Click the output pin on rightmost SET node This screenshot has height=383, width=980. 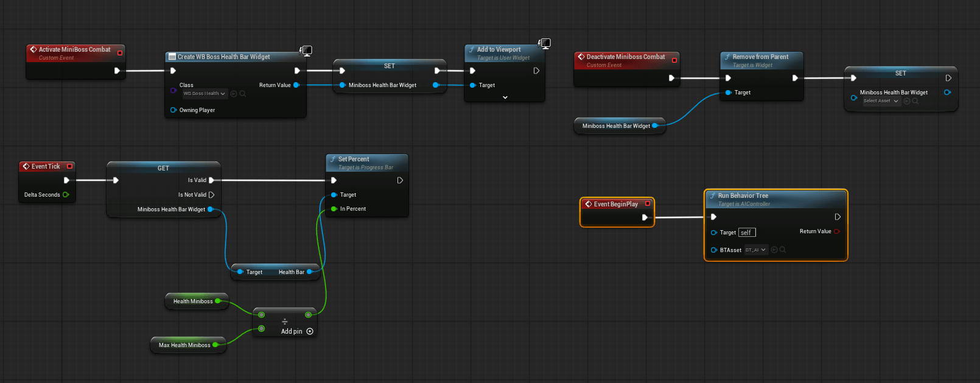pos(947,93)
